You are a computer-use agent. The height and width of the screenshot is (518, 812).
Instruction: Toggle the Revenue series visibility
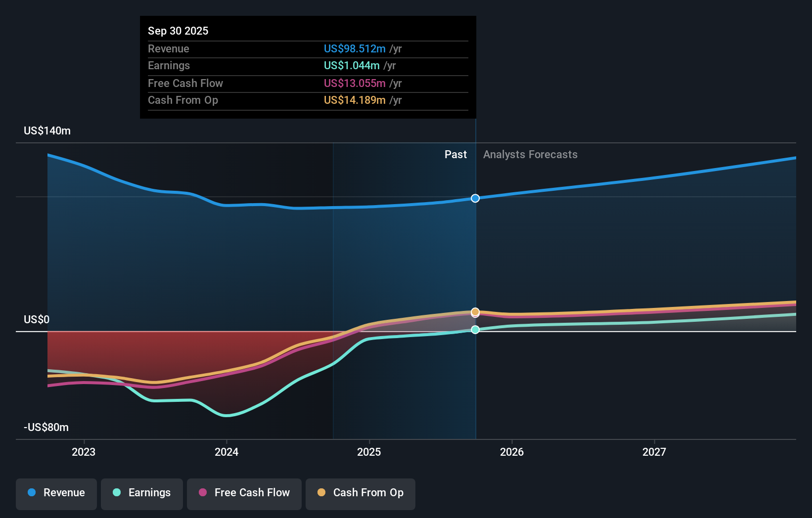[x=56, y=493]
